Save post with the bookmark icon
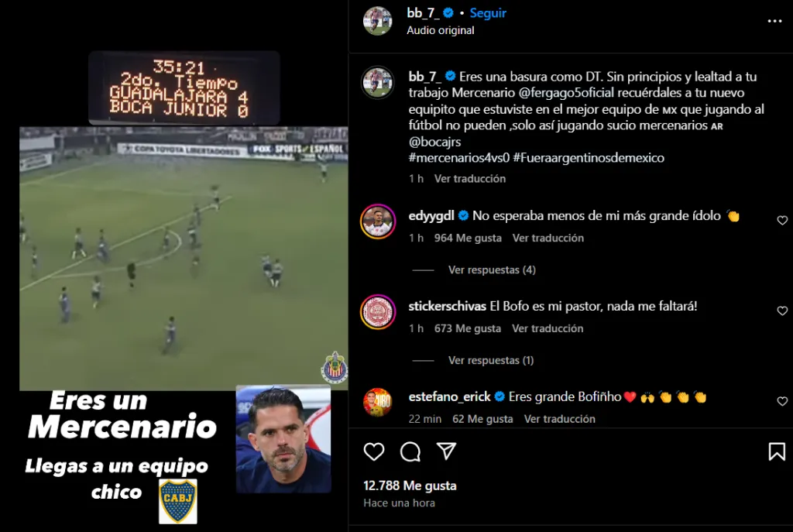 click(x=777, y=451)
